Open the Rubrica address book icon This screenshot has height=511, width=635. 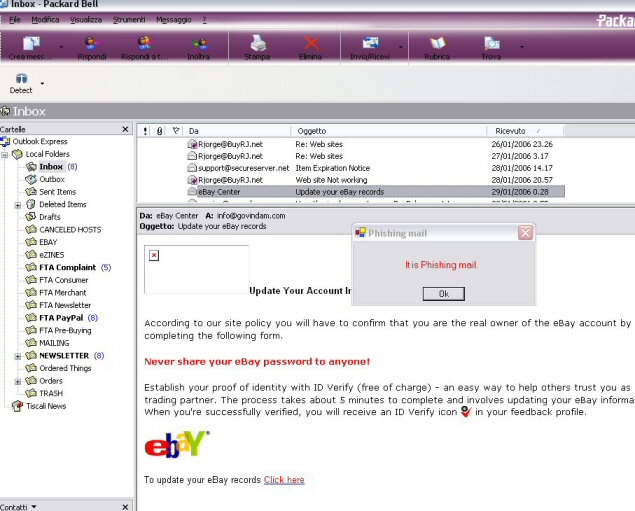click(437, 43)
